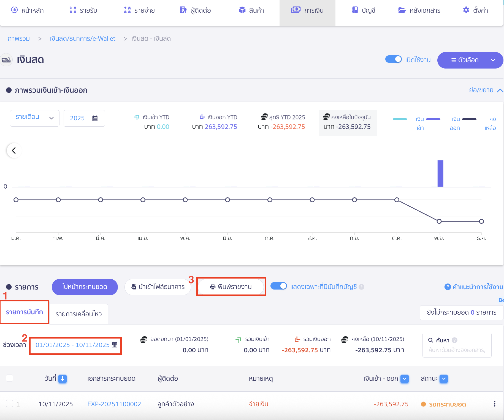Viewport: 504px width, 420px height.
Task: Check the select-all checkbox in table header
Action: point(10,378)
